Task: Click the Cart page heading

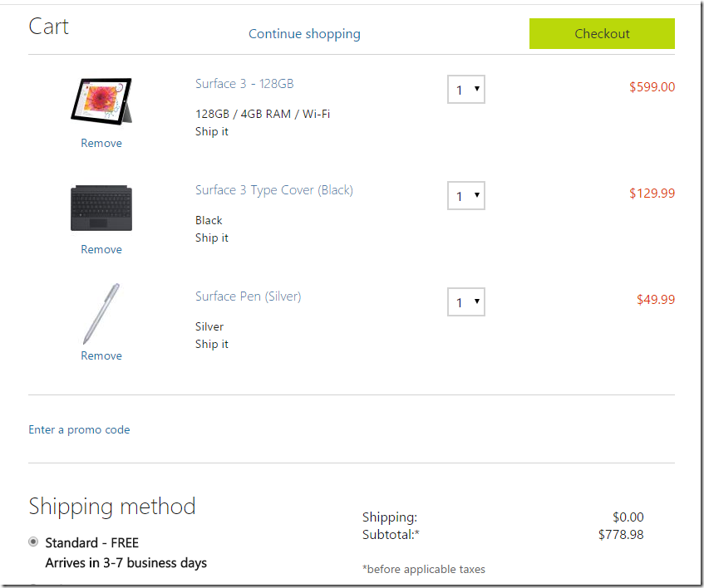Action: 48,27
